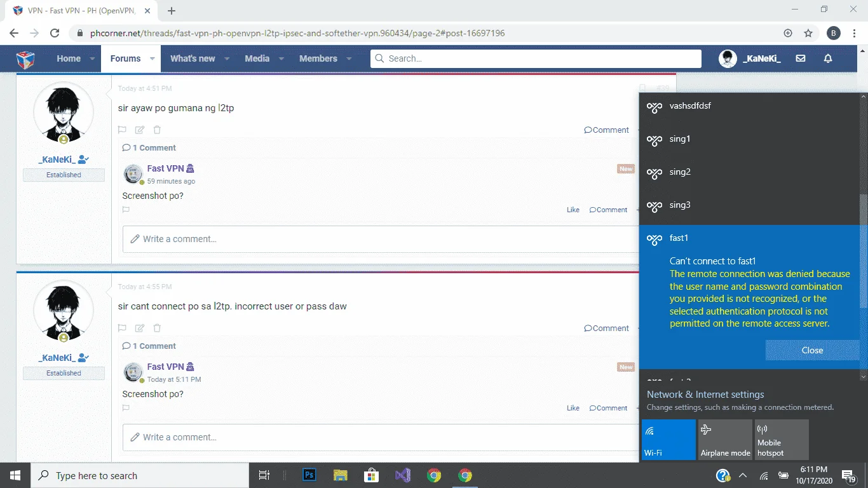Open Fast VPN profile in first comment
868x488 pixels.
coord(166,168)
